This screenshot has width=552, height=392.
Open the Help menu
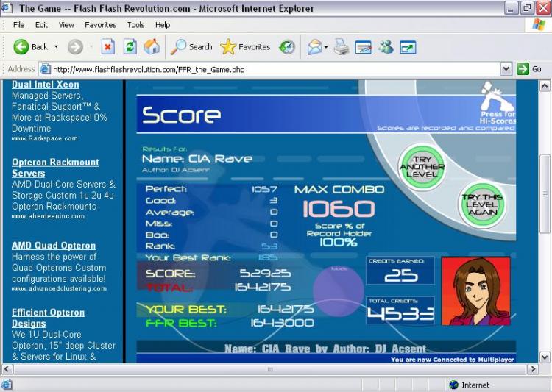(163, 25)
